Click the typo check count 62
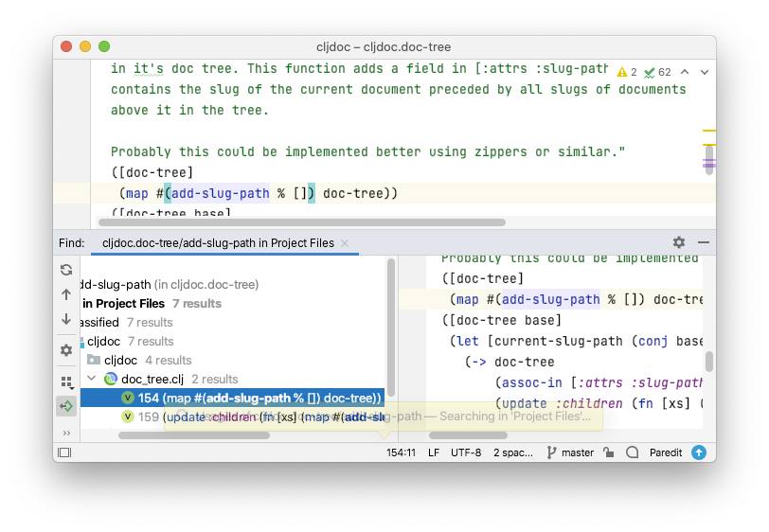 coord(657,72)
